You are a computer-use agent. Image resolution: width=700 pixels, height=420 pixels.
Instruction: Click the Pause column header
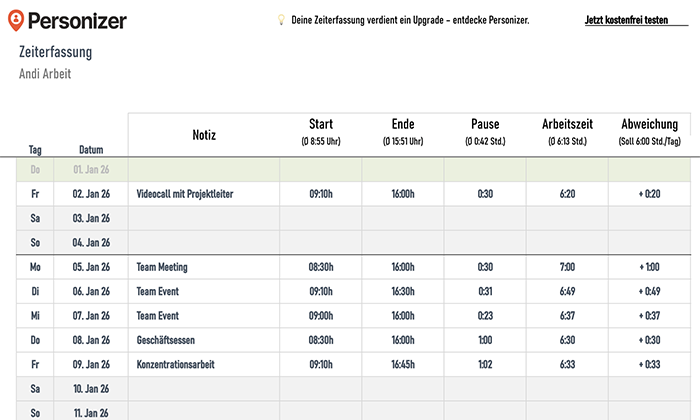(x=485, y=132)
